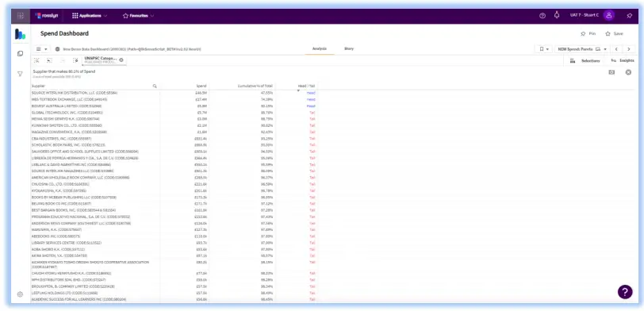
Task: Open the sheets icon in the left sidebar
Action: (20, 53)
